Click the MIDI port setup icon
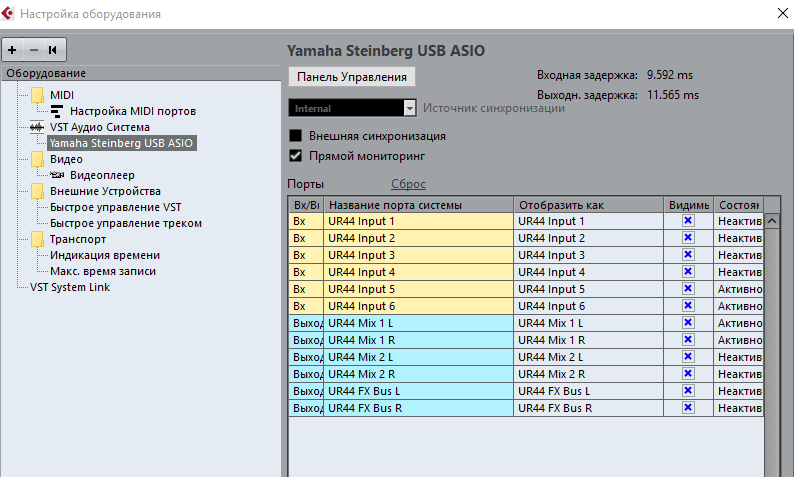This screenshot has height=477, width=794. pyautogui.click(x=57, y=111)
